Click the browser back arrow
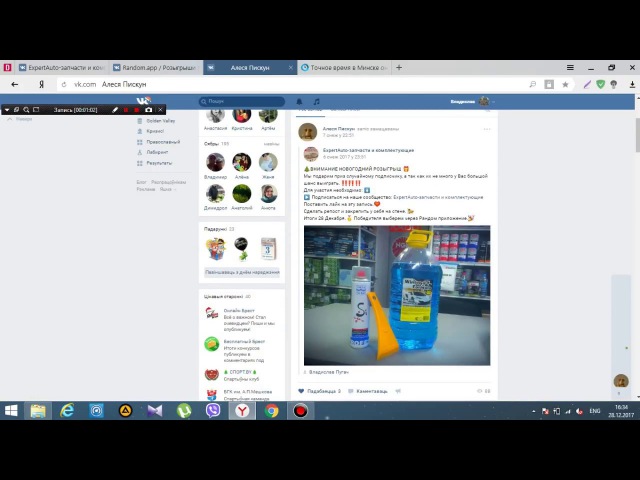 [15, 84]
